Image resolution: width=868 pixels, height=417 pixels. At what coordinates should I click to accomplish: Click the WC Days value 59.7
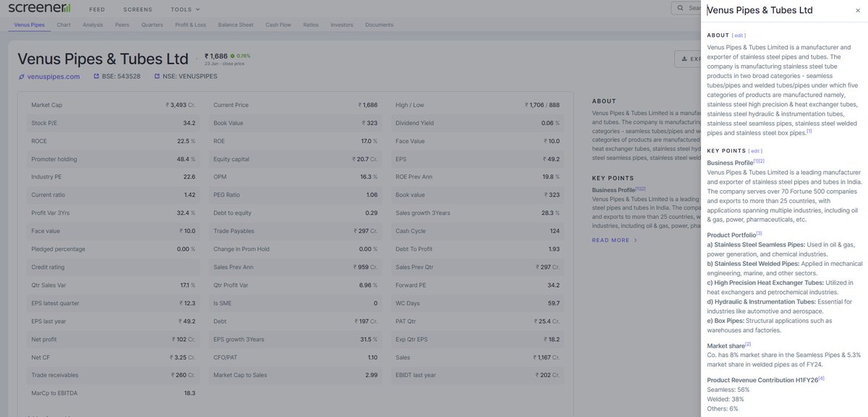(x=554, y=303)
